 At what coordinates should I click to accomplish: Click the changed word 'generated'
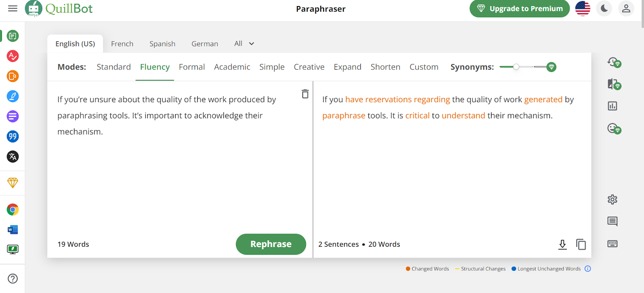[x=543, y=99]
